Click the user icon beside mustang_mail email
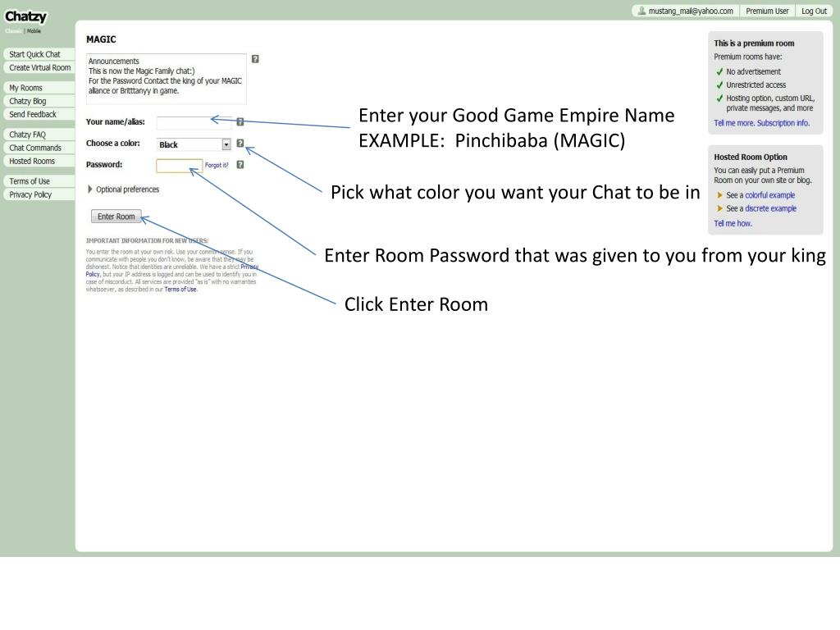This screenshot has width=840, height=630. 641,11
